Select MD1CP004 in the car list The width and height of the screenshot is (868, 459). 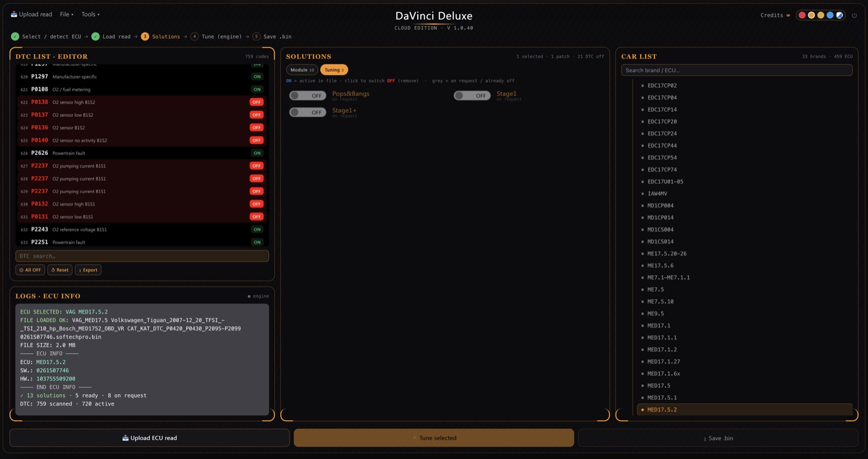coord(745,205)
